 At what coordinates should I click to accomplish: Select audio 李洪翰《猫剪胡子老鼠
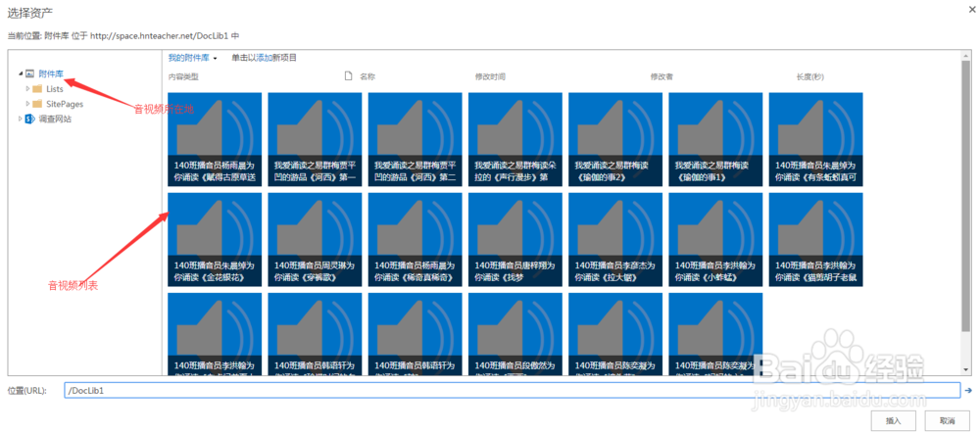[x=815, y=239]
